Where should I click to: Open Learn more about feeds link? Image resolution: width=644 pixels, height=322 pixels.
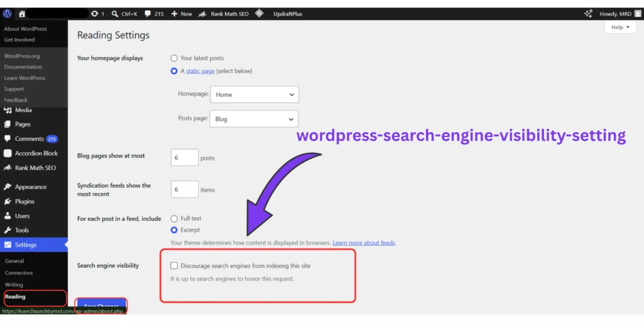click(364, 243)
